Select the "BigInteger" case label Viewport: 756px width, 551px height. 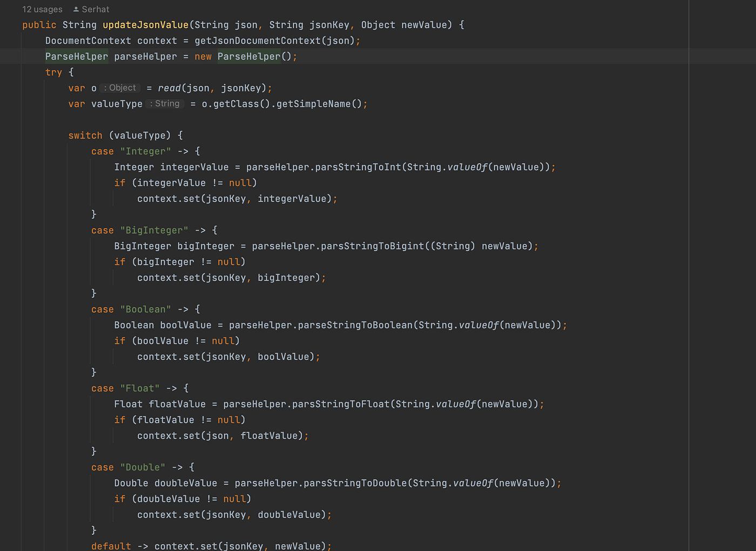(154, 230)
